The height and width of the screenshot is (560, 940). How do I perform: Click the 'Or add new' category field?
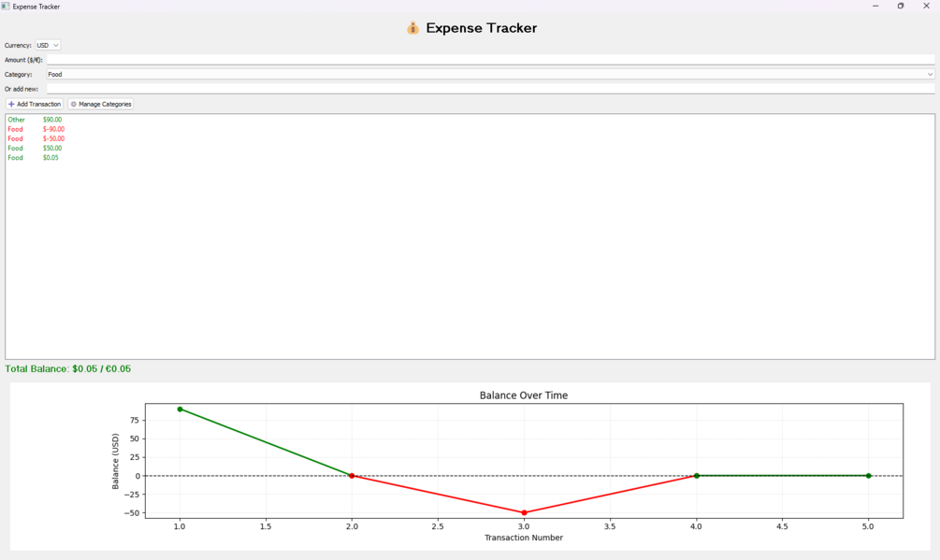490,89
